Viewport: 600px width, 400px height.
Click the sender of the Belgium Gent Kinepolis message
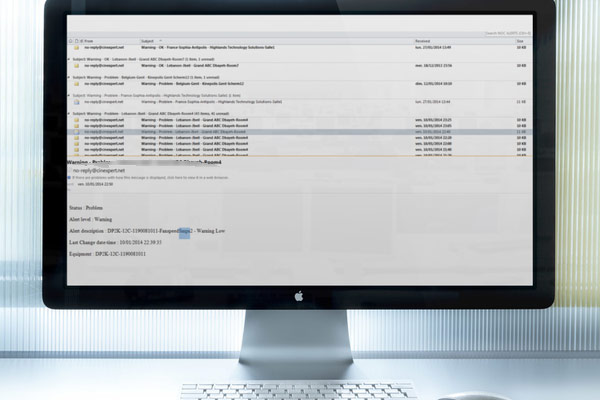[x=104, y=84]
